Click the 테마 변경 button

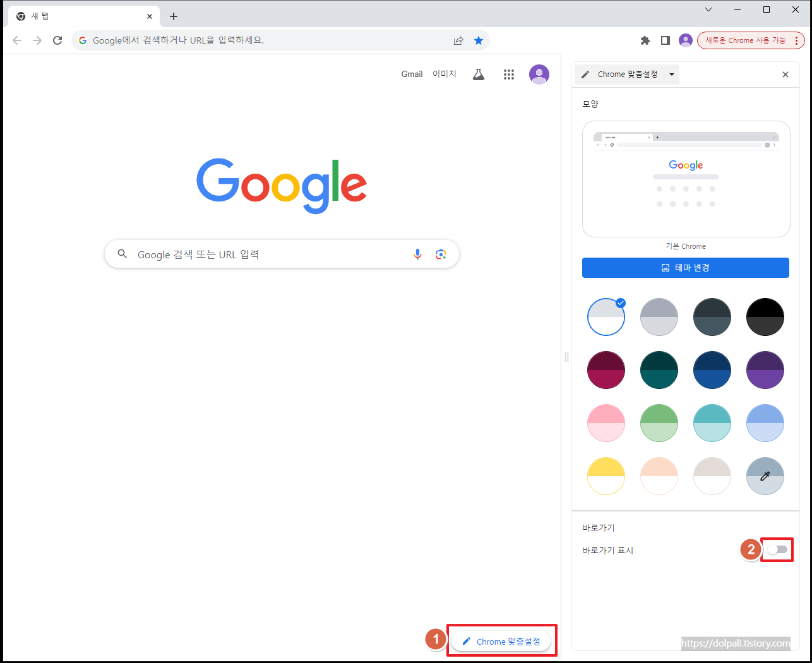coord(685,267)
